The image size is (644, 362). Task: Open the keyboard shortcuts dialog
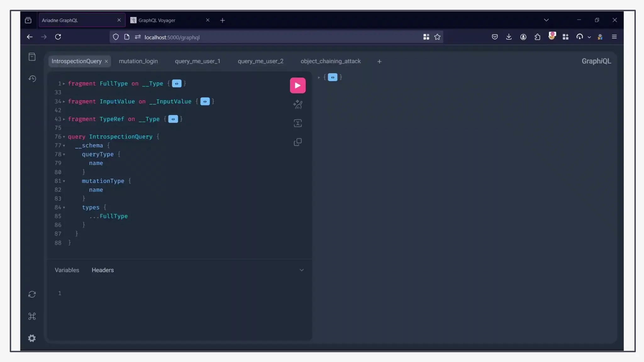pos(32,316)
